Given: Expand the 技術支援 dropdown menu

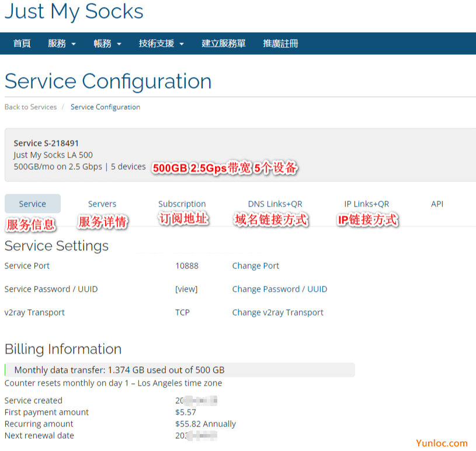Looking at the screenshot, I should click(x=161, y=43).
